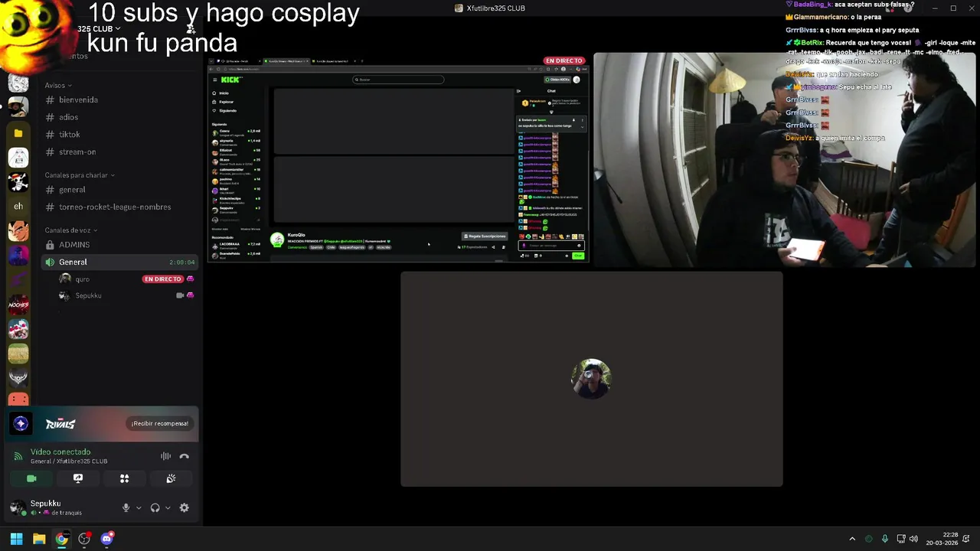Expand the 325 CLUB server menu
The width and height of the screenshot is (980, 551).
click(x=99, y=28)
